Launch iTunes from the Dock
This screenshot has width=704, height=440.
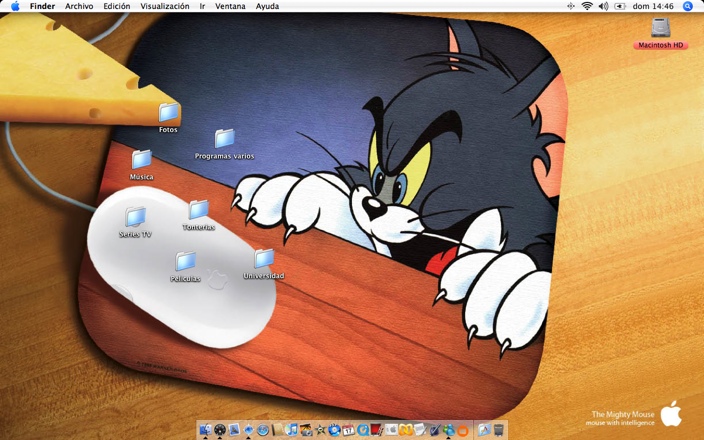pos(291,430)
